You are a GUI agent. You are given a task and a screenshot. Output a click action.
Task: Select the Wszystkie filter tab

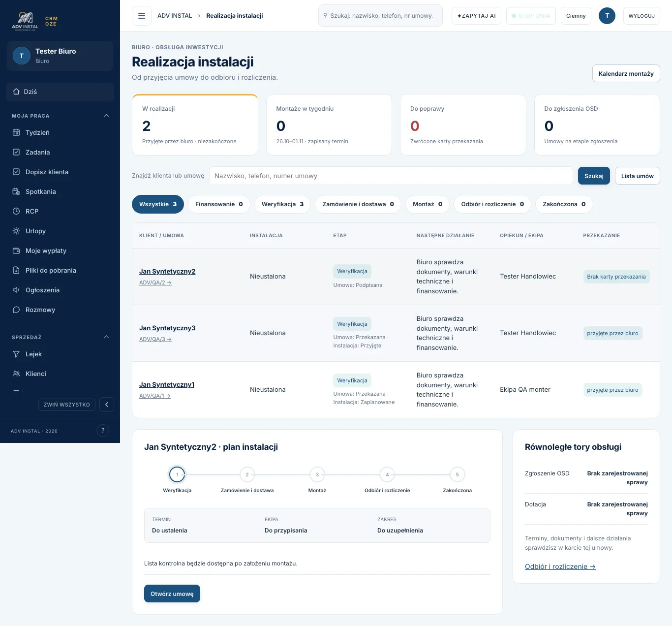click(158, 204)
